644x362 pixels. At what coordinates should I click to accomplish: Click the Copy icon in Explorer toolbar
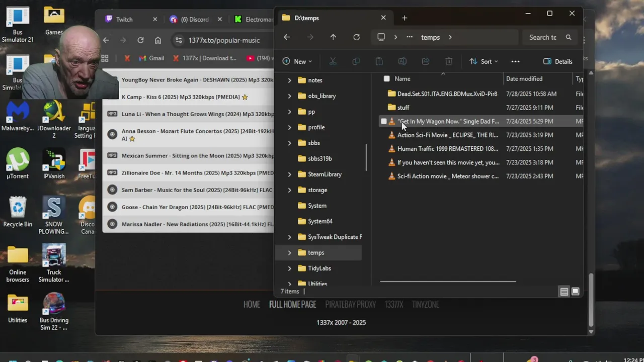click(356, 61)
